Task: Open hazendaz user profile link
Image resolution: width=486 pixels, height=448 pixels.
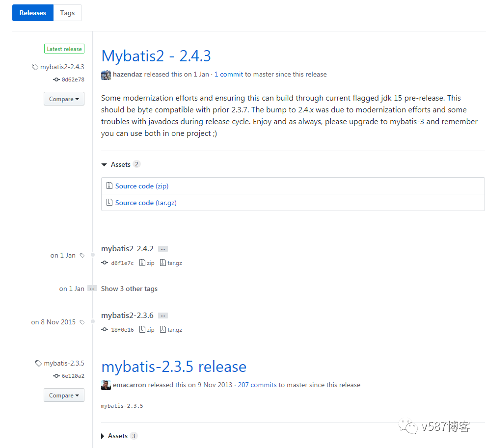Action: click(127, 75)
